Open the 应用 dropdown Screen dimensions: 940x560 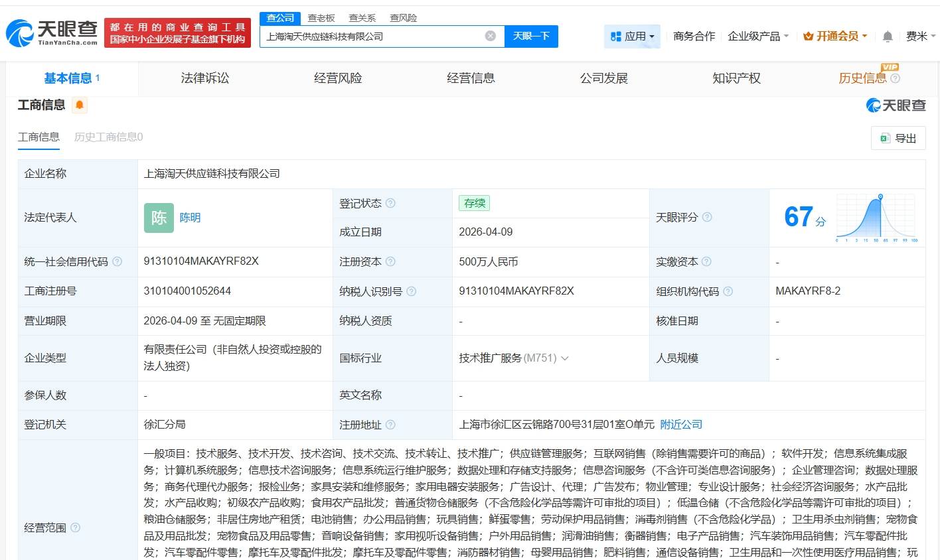click(x=632, y=36)
